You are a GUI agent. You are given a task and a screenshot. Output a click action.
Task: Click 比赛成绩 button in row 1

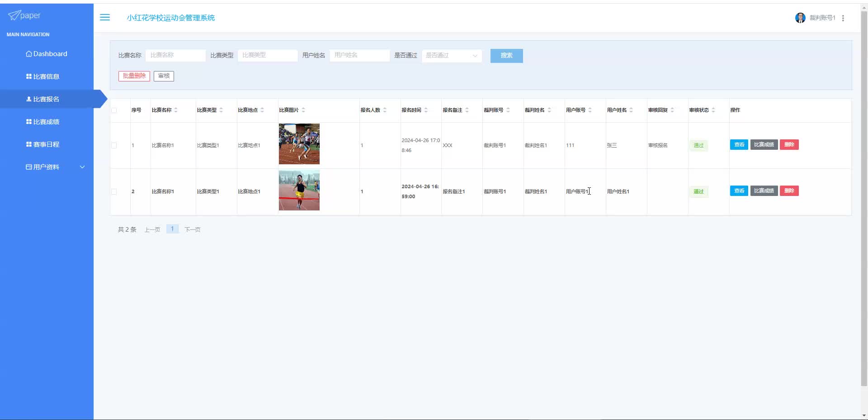point(764,145)
